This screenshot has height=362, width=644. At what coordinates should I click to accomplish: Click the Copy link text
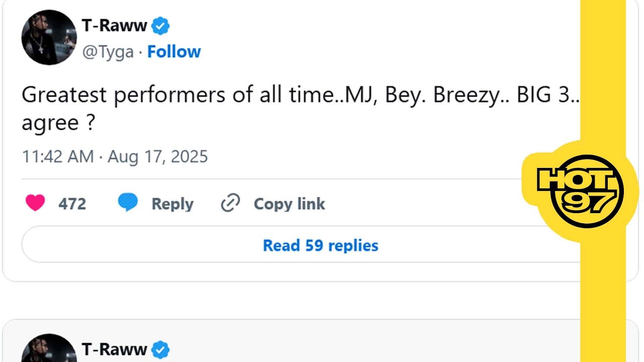(289, 204)
